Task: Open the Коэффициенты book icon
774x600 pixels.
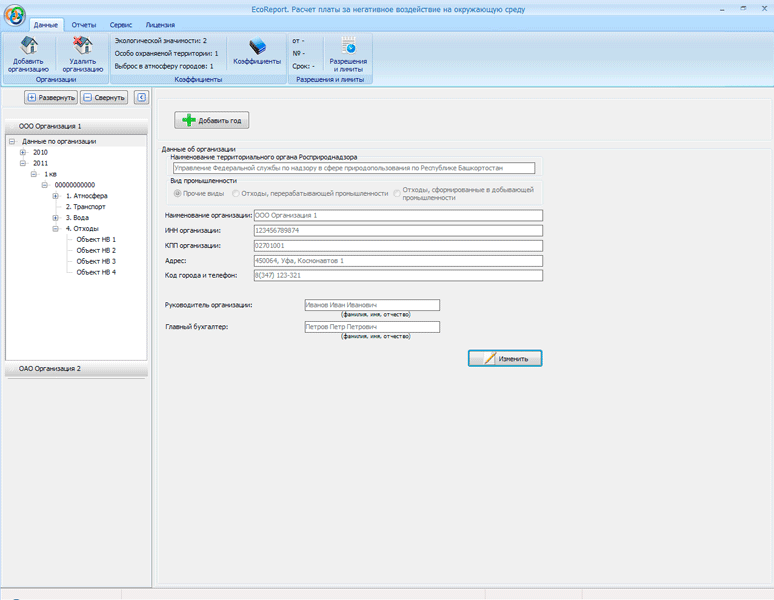Action: (x=257, y=47)
